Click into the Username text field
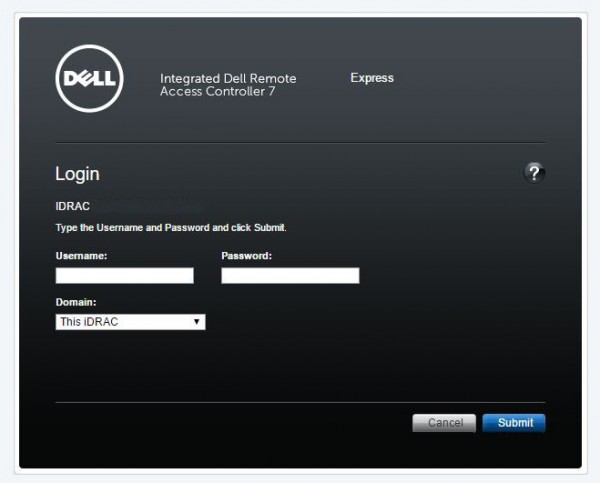This screenshot has width=600, height=483. point(125,275)
